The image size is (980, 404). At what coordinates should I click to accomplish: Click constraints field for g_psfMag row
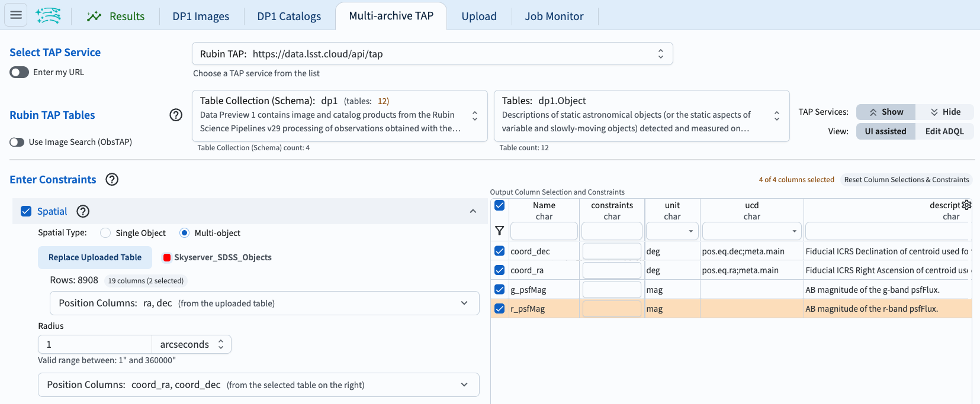[612, 289]
